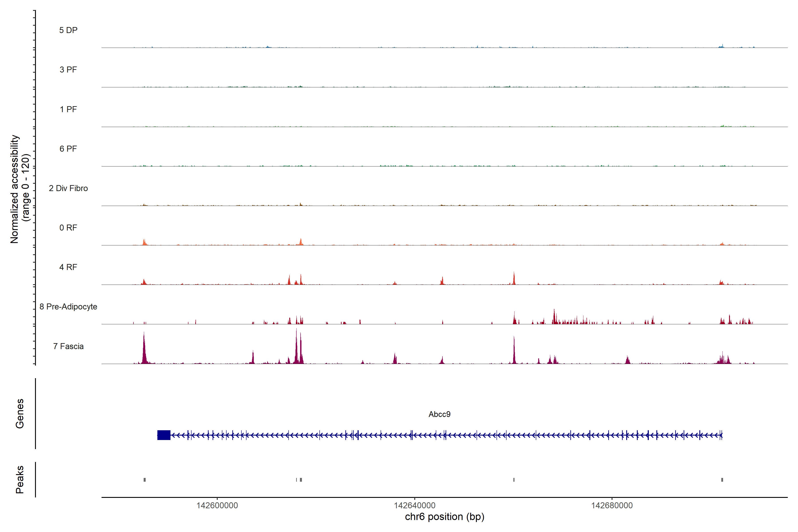798x532 pixels.
Task: Click the 142640000 axis tick label
Action: (415, 505)
